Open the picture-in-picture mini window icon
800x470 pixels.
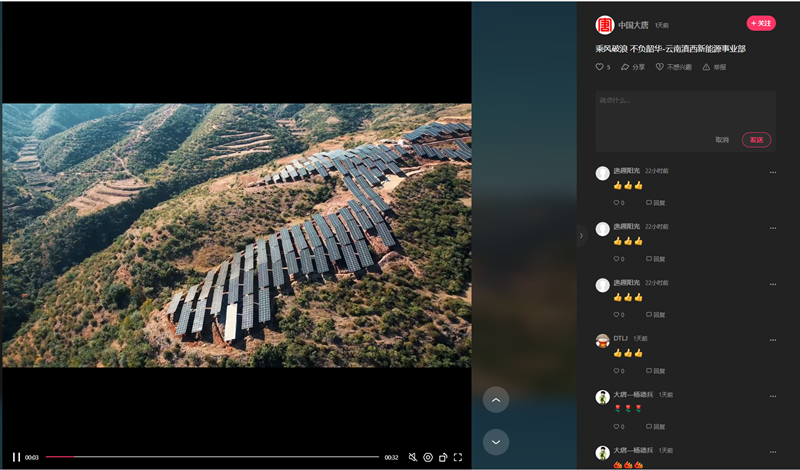click(443, 457)
